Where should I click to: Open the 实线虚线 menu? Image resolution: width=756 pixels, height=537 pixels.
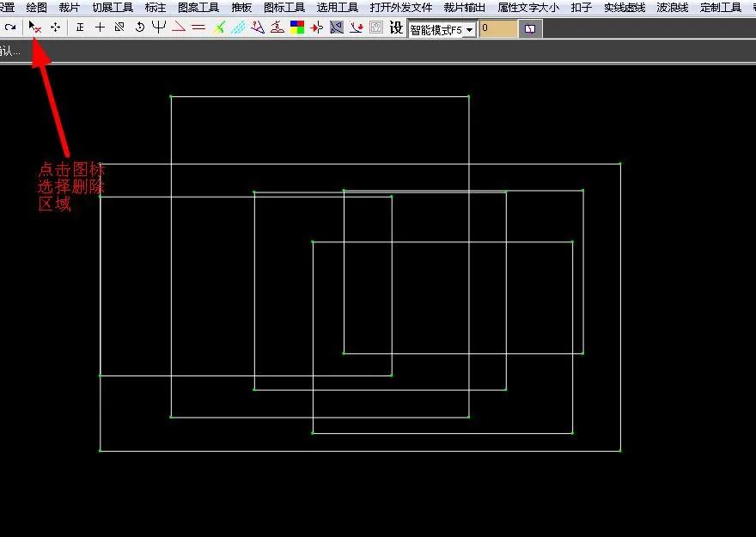(625, 7)
